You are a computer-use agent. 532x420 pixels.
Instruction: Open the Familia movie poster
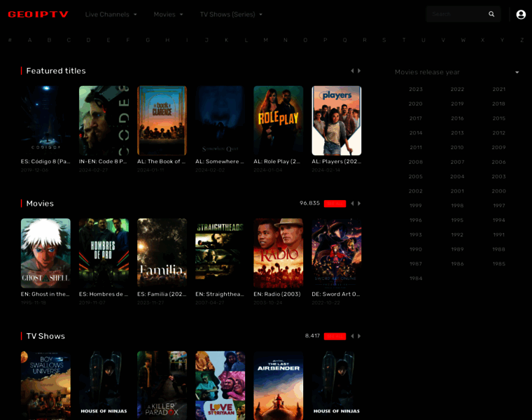162,253
